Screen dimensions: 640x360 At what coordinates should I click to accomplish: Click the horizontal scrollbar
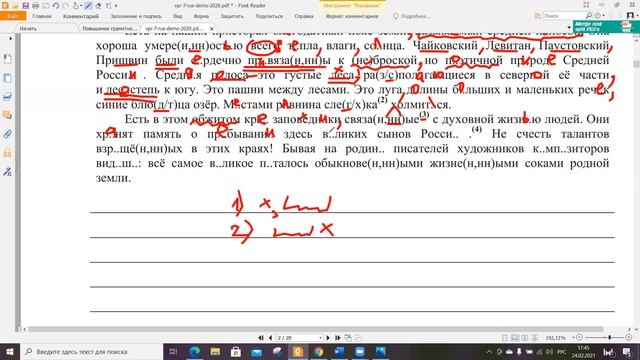(x=315, y=329)
